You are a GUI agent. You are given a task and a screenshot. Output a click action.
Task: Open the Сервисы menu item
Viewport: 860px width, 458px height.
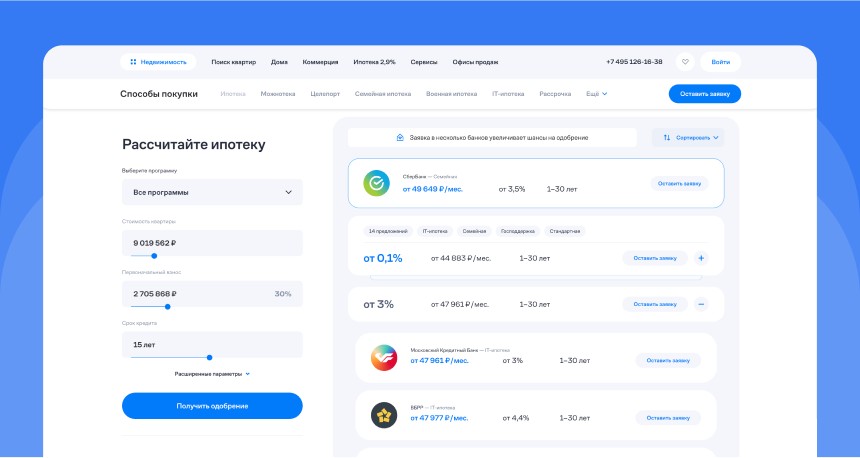click(x=424, y=62)
